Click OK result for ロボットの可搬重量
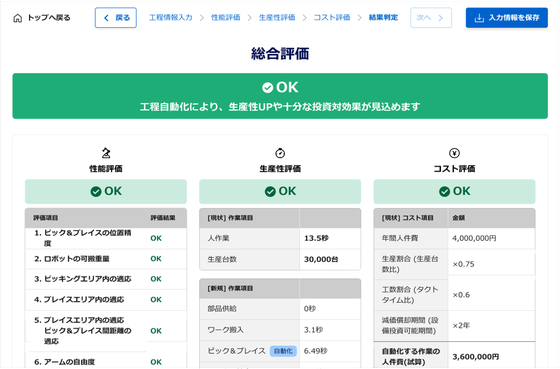560x369 pixels. (x=156, y=259)
